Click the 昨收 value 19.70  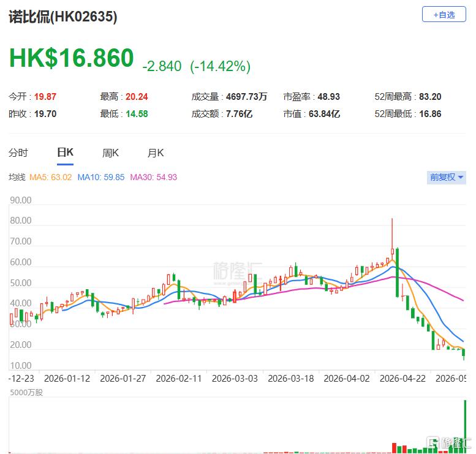click(x=45, y=114)
